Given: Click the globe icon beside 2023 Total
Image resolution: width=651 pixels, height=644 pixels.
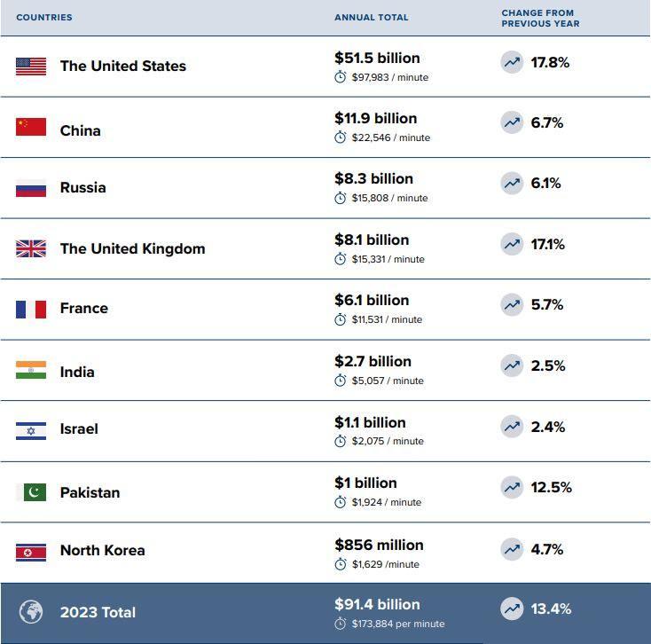Looking at the screenshot, I should click(31, 611).
